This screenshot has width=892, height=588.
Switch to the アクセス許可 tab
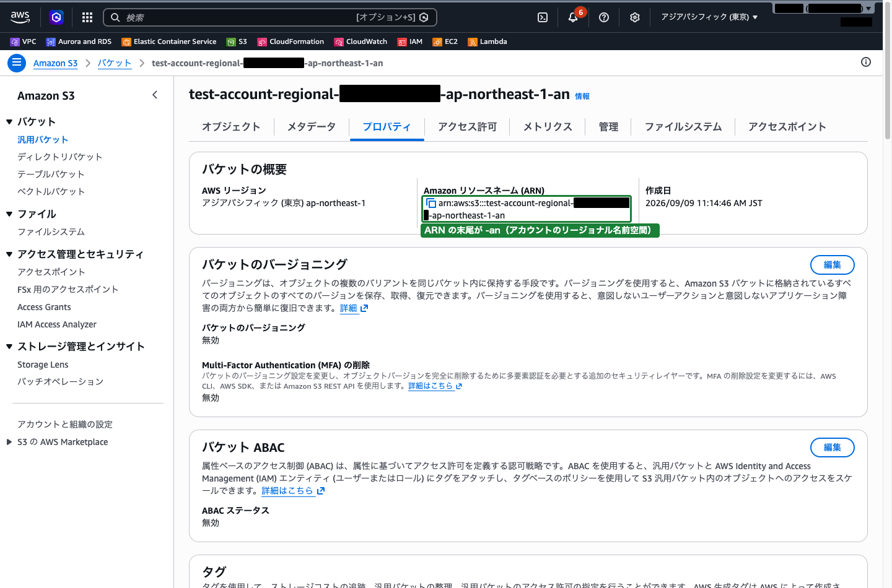[x=468, y=127]
